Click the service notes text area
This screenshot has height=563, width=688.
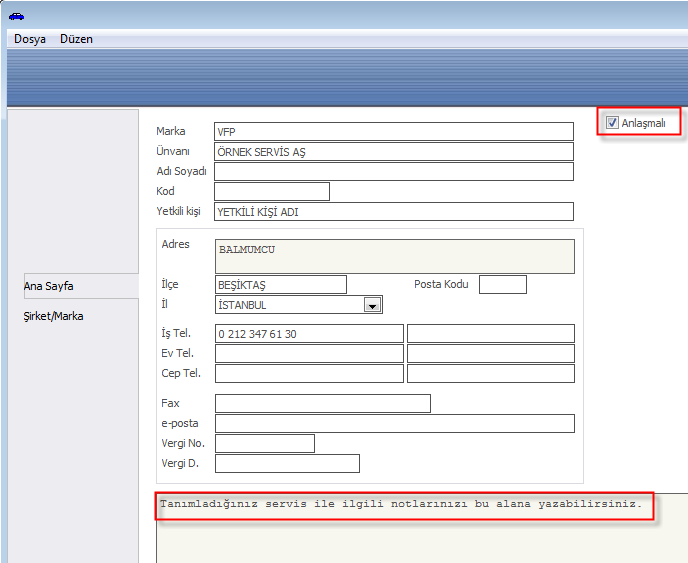[420, 530]
